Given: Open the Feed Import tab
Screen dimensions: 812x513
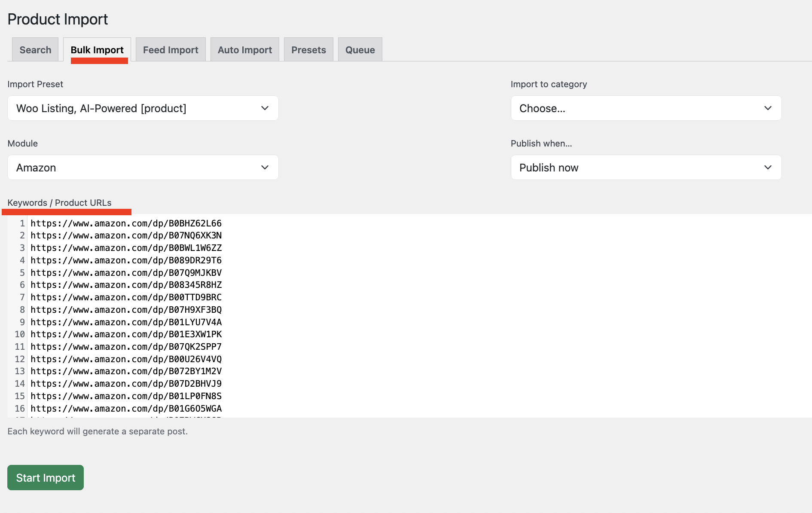Looking at the screenshot, I should (171, 50).
